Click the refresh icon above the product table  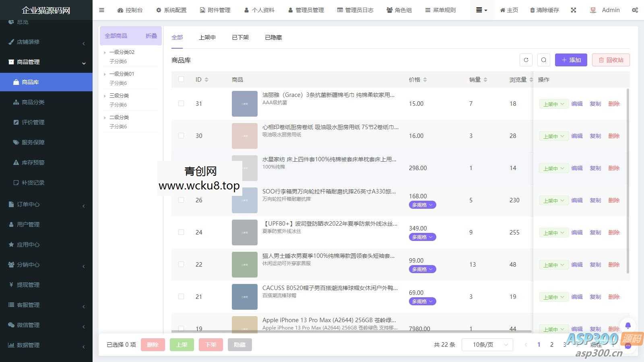526,60
